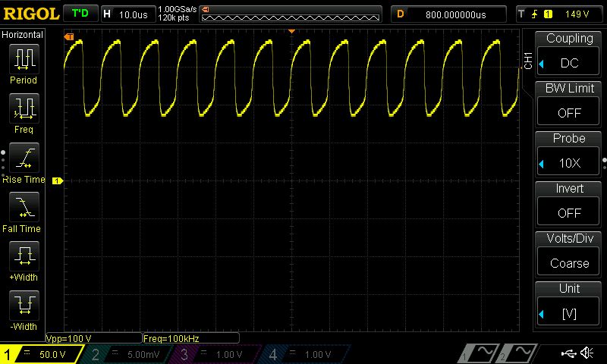Select the Freq measurement icon
Screen dimensions: 607x364
(x=24, y=108)
